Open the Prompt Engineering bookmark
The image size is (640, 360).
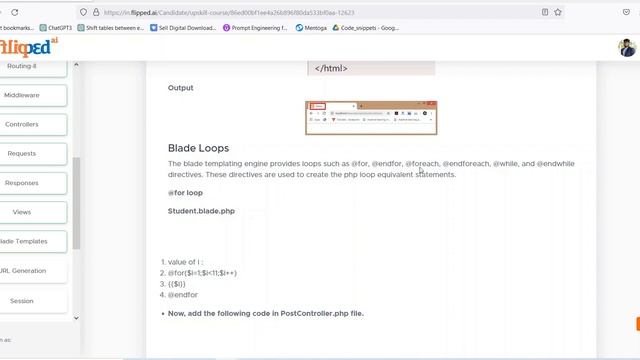(255, 28)
